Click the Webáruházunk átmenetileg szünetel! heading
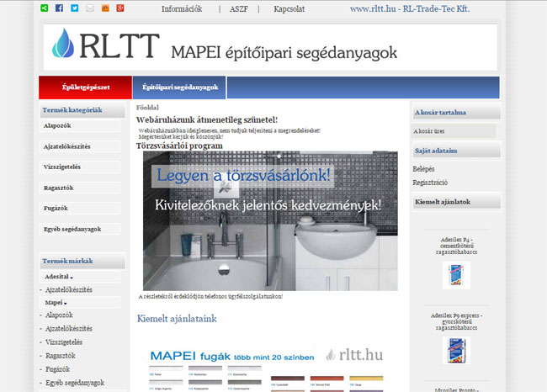 pos(207,119)
